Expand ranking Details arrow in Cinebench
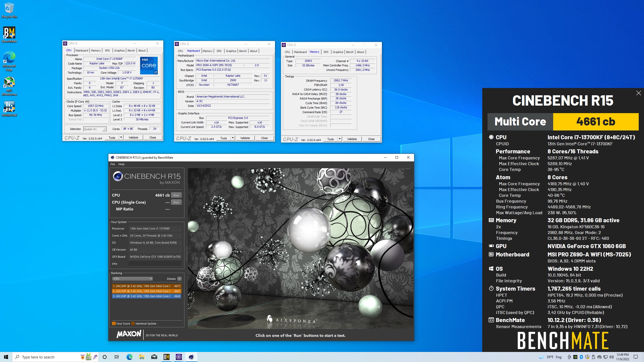Image resolution: width=644 pixels, height=362 pixels. [179, 279]
